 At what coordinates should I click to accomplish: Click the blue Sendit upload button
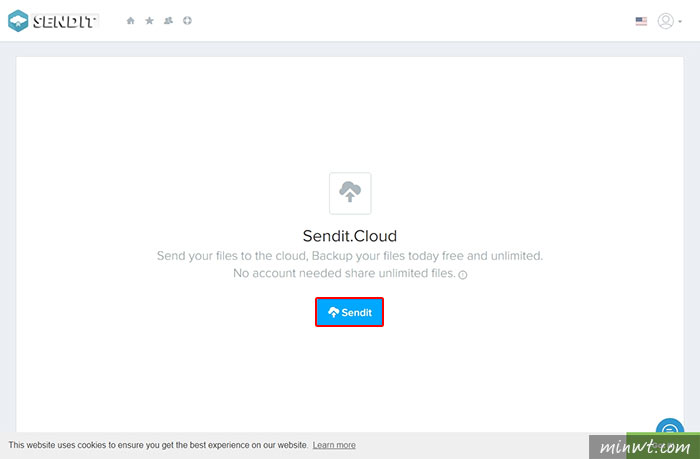349,312
